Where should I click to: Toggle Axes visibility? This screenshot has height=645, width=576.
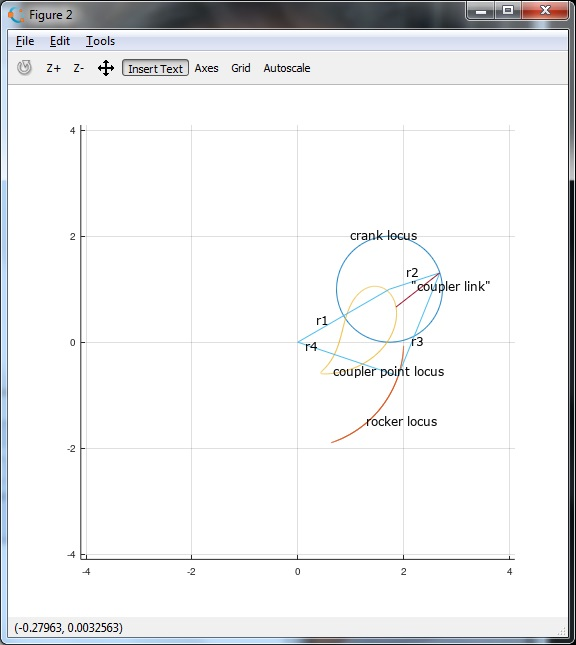[207, 68]
